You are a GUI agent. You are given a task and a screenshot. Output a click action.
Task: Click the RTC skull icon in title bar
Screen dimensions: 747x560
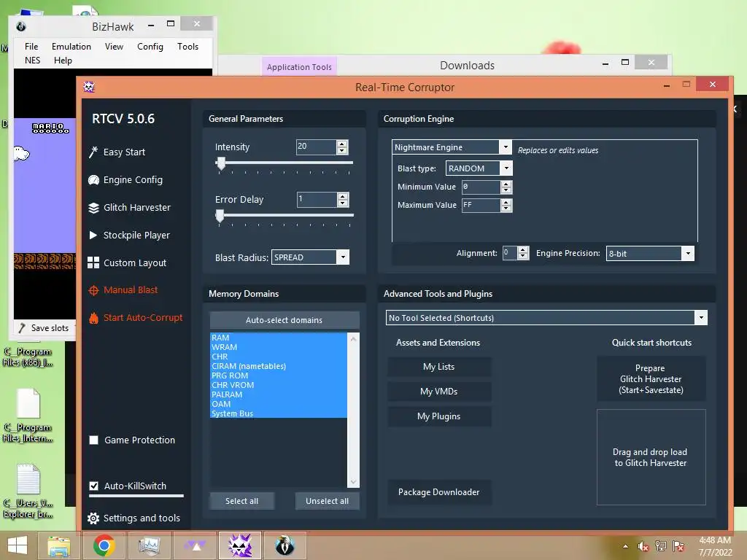(89, 87)
